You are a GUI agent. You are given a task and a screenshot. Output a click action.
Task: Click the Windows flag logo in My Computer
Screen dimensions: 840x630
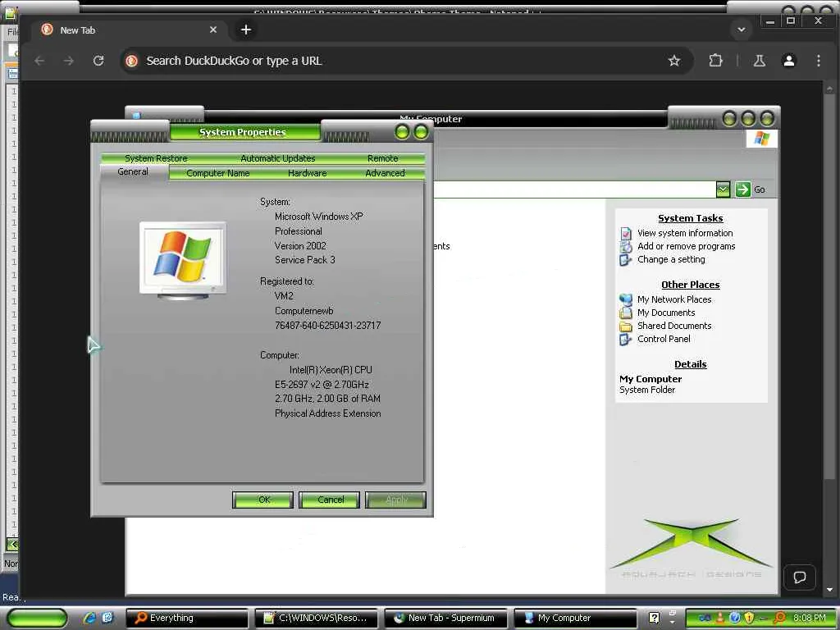click(761, 138)
